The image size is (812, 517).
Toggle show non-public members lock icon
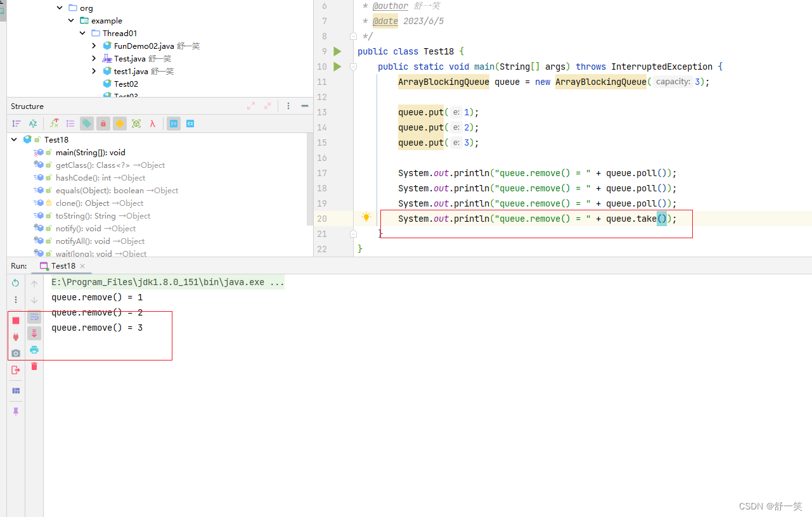tap(103, 124)
